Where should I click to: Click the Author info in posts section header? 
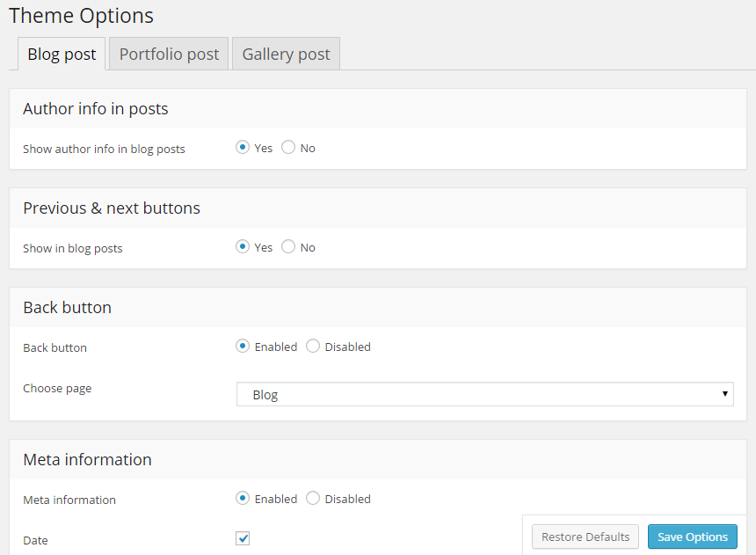click(96, 109)
